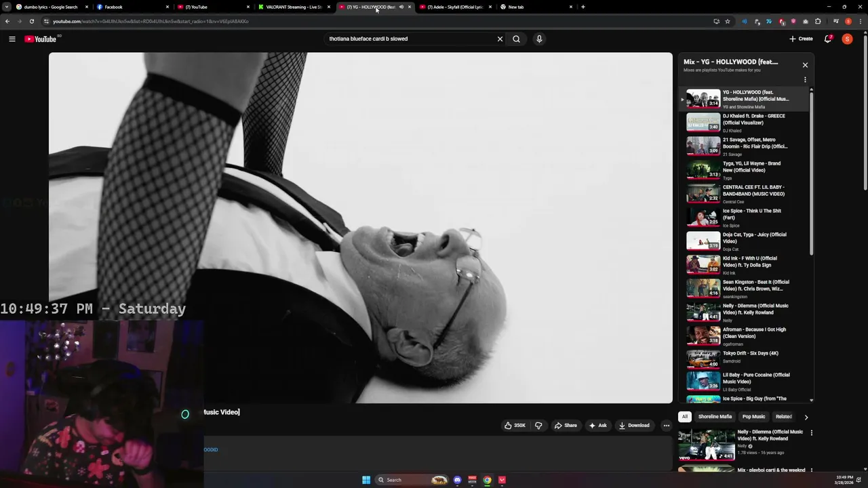Open a new Chrome tab
868x488 pixels.
[x=583, y=7]
